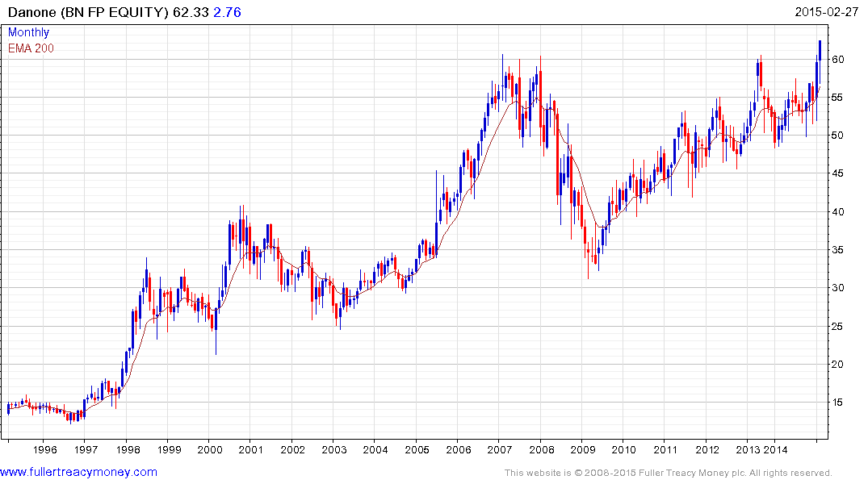Image resolution: width=868 pixels, height=484 pixels.
Task: Click the 30 price axis label
Action: coord(838,288)
